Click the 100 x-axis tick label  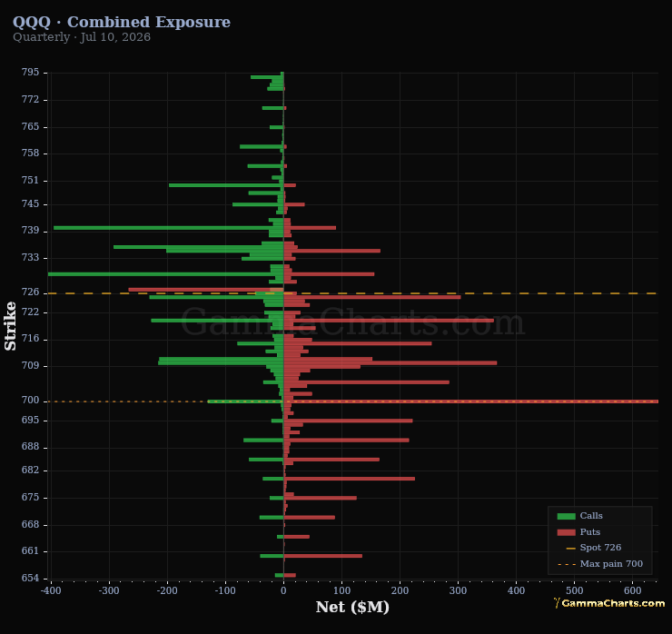pos(342,590)
